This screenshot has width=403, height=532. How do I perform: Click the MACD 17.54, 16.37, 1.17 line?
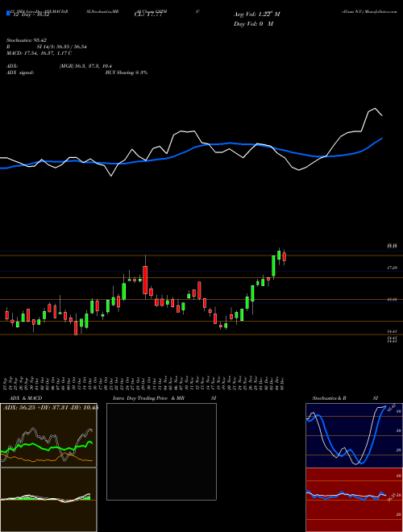[39, 53]
